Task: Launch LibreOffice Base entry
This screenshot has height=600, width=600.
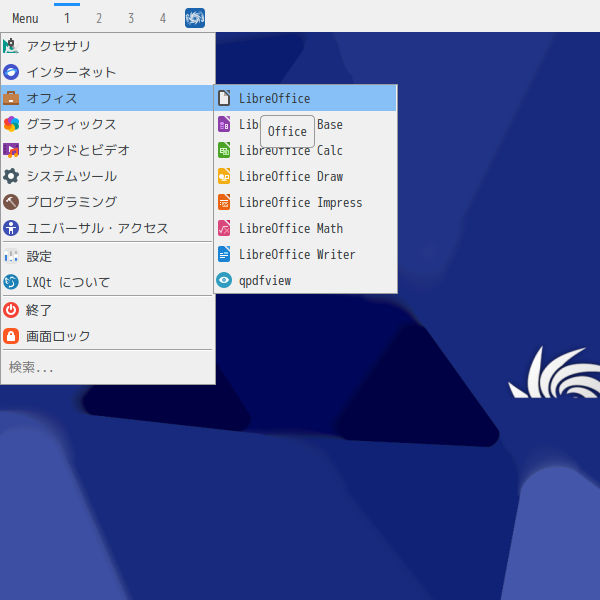Action: [305, 124]
